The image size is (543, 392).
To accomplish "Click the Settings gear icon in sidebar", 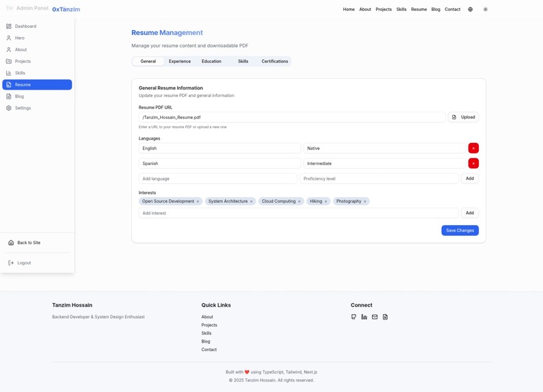I will [x=9, y=108].
